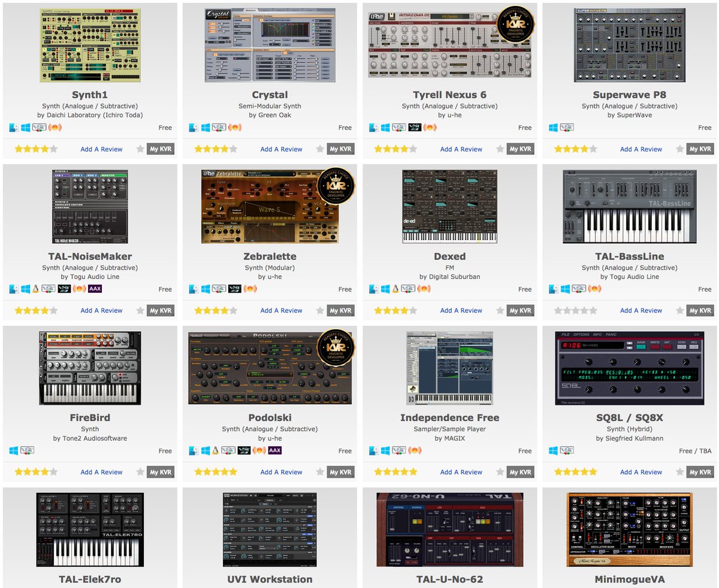
Task: Click the VST icon on the FireBird card
Action: [28, 450]
